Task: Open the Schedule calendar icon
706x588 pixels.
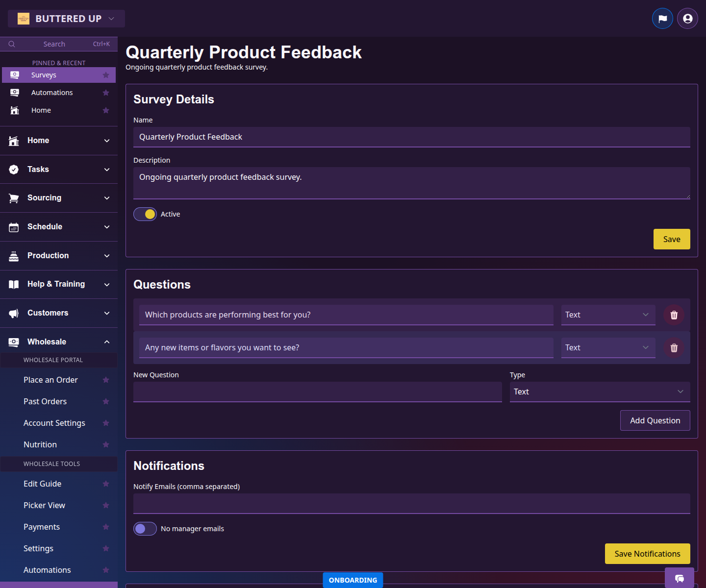Action: pos(14,226)
